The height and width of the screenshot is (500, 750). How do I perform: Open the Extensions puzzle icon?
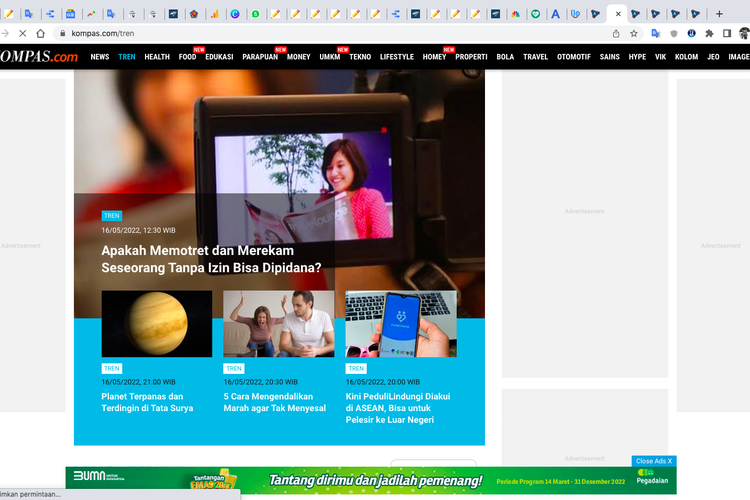(x=709, y=33)
